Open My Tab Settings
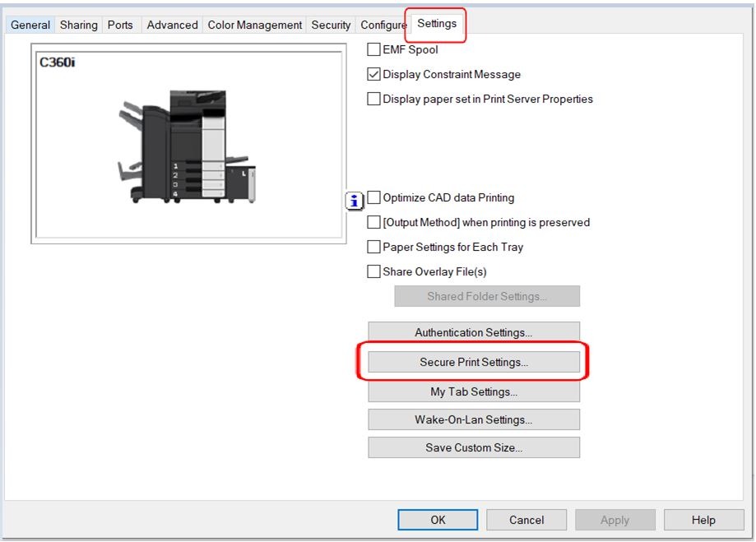 click(473, 391)
